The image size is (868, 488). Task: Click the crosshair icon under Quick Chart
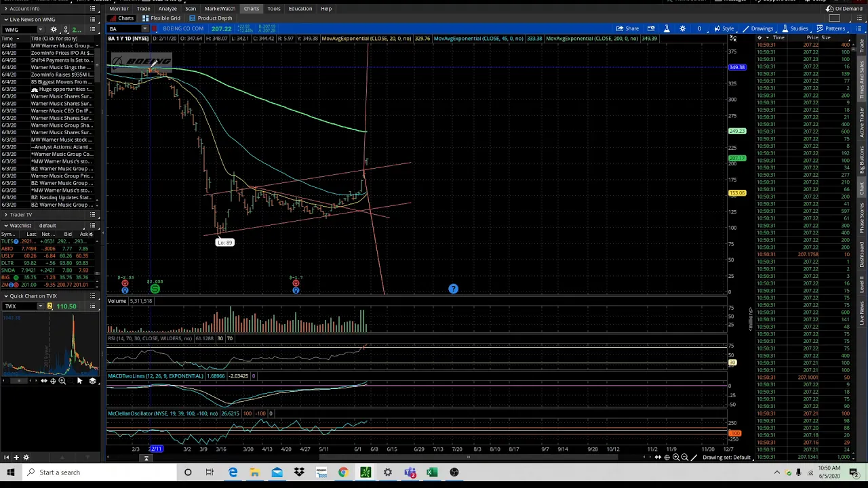click(53, 381)
